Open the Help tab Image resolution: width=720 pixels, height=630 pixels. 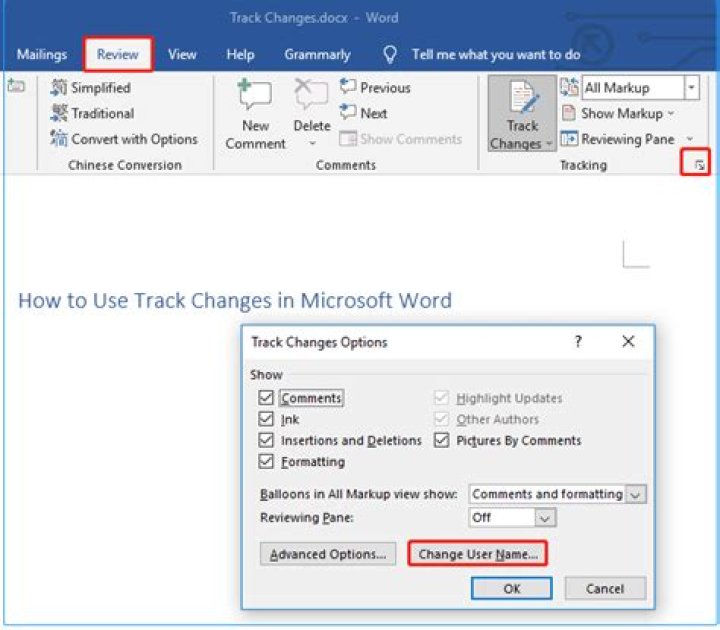[240, 55]
